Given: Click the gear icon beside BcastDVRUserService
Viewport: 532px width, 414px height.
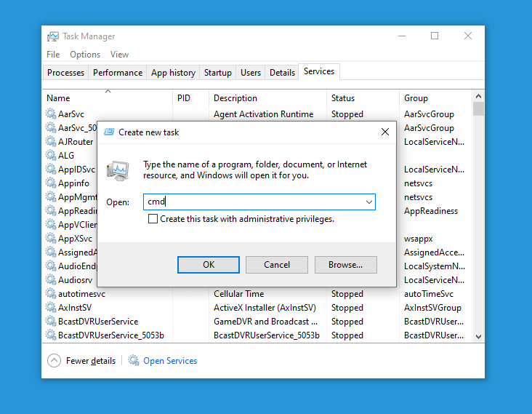Looking at the screenshot, I should [51, 321].
